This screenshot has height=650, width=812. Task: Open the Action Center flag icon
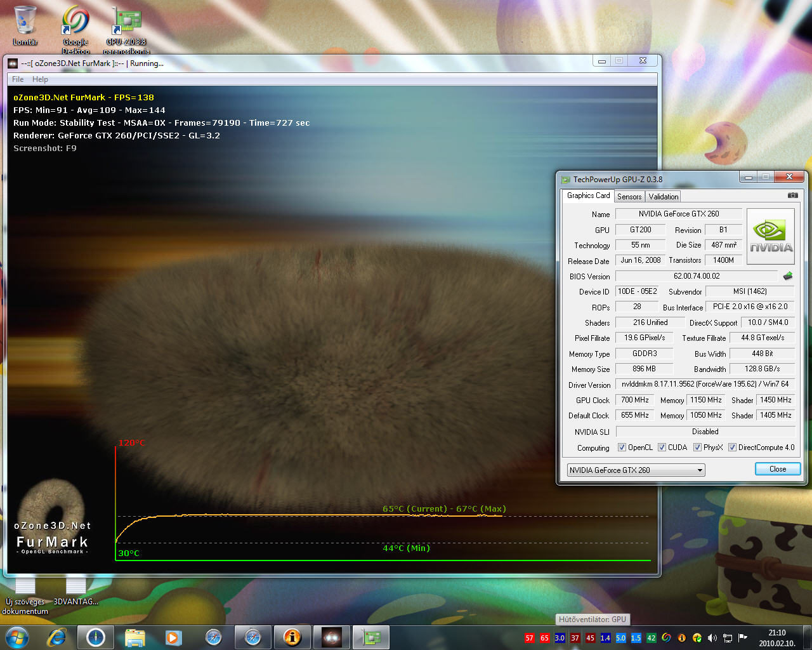[743, 637]
